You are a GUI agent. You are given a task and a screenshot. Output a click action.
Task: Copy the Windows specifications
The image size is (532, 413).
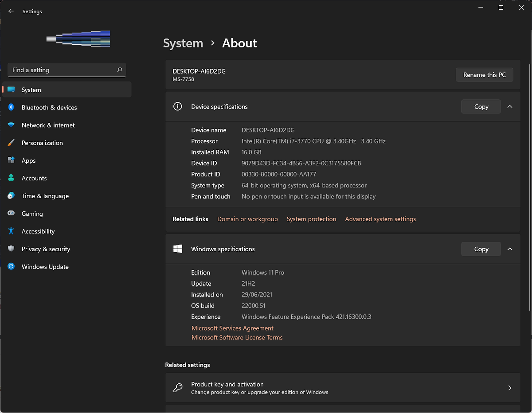pyautogui.click(x=481, y=249)
